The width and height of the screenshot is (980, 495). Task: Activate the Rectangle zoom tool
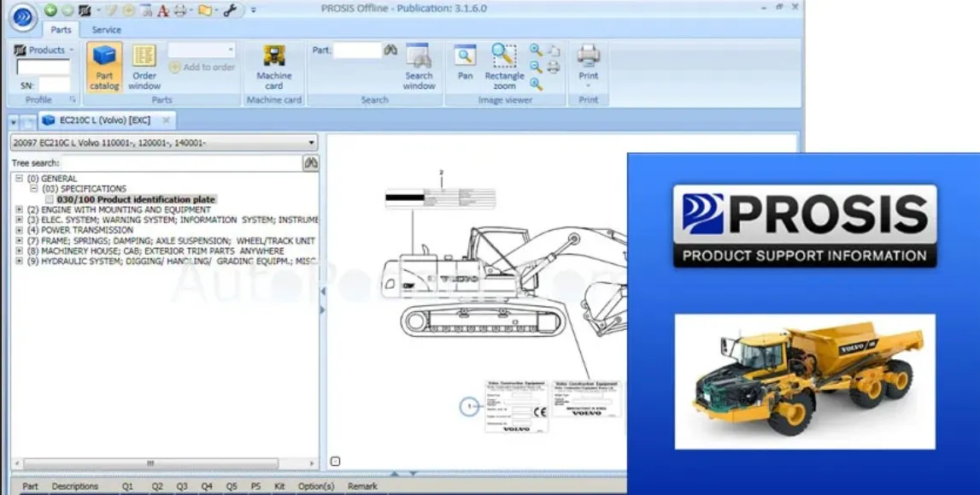504,68
